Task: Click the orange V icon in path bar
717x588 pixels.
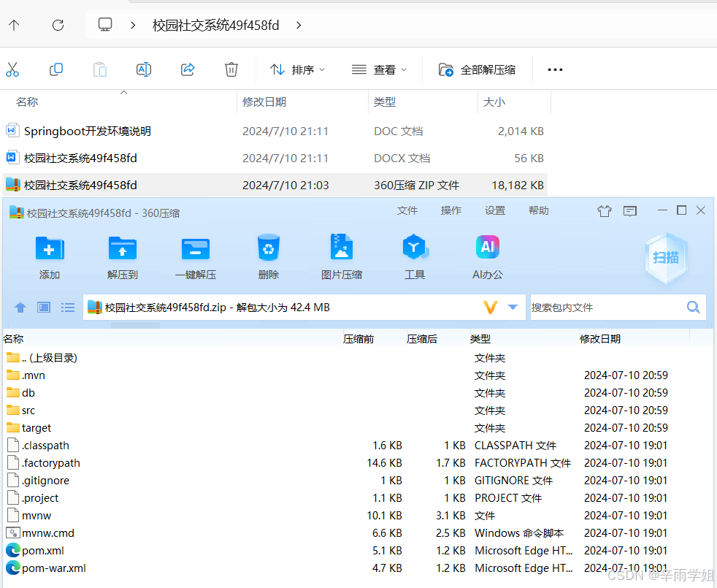Action: pyautogui.click(x=490, y=308)
